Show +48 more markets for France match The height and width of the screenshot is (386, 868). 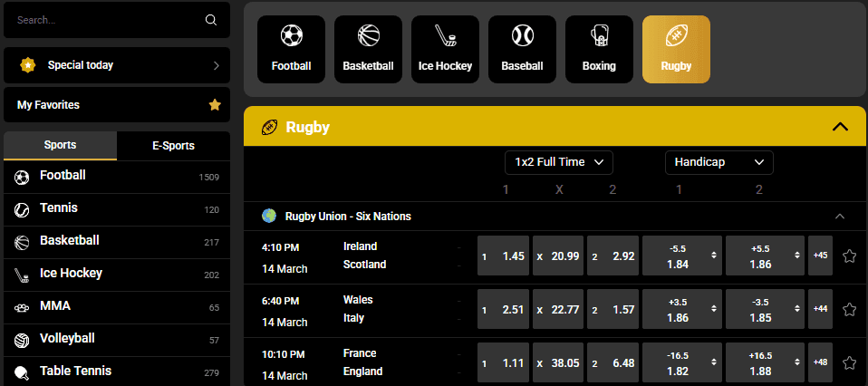click(x=820, y=362)
